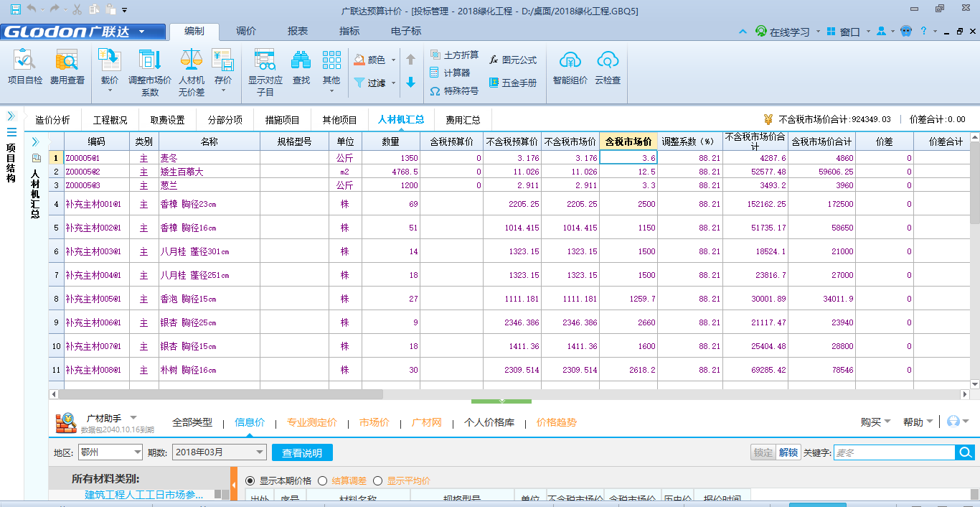Click the save icon in quick access toolbar

(x=16, y=9)
